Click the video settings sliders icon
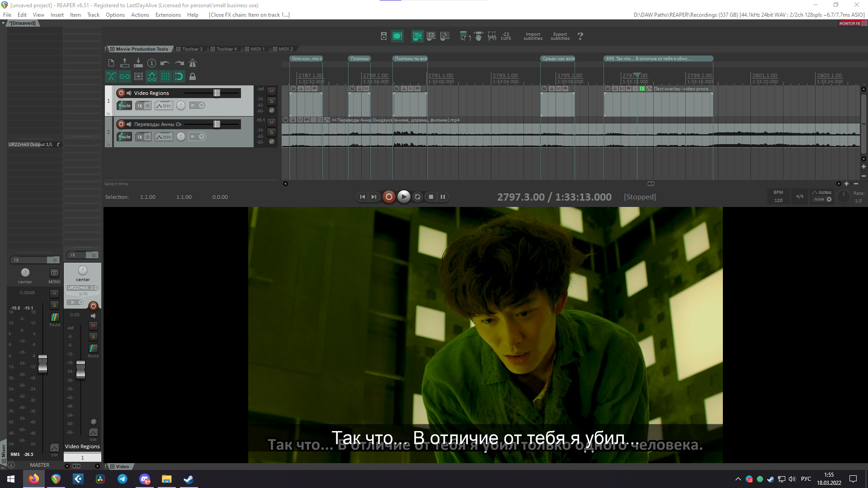The height and width of the screenshot is (488, 868). coord(445,36)
